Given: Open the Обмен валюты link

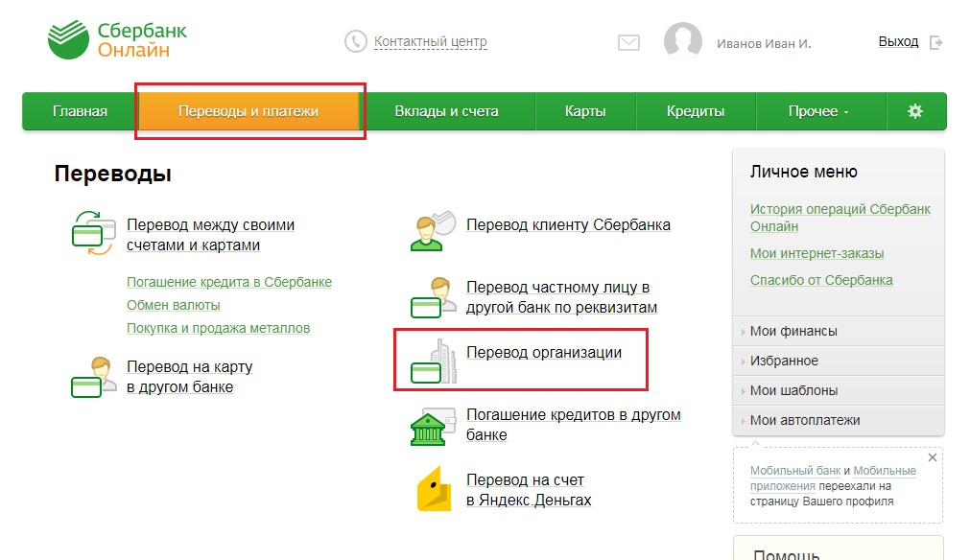Looking at the screenshot, I should 174,305.
